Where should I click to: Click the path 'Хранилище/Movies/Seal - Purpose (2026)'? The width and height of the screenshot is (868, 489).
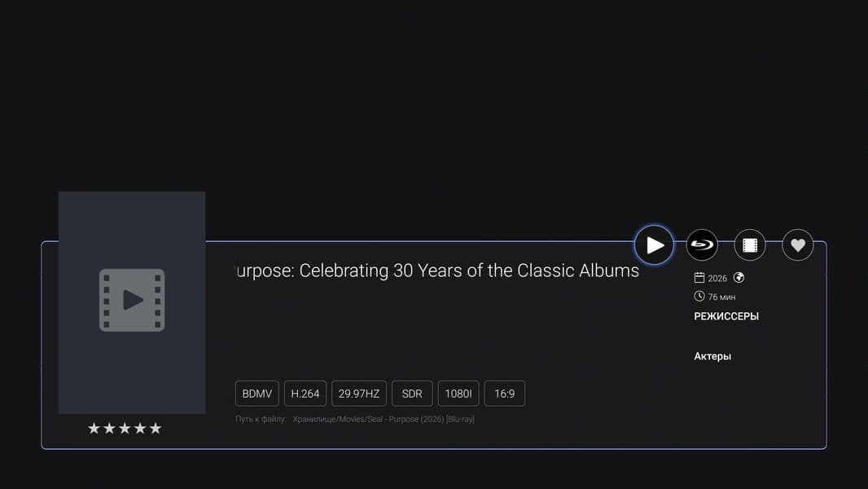383,419
